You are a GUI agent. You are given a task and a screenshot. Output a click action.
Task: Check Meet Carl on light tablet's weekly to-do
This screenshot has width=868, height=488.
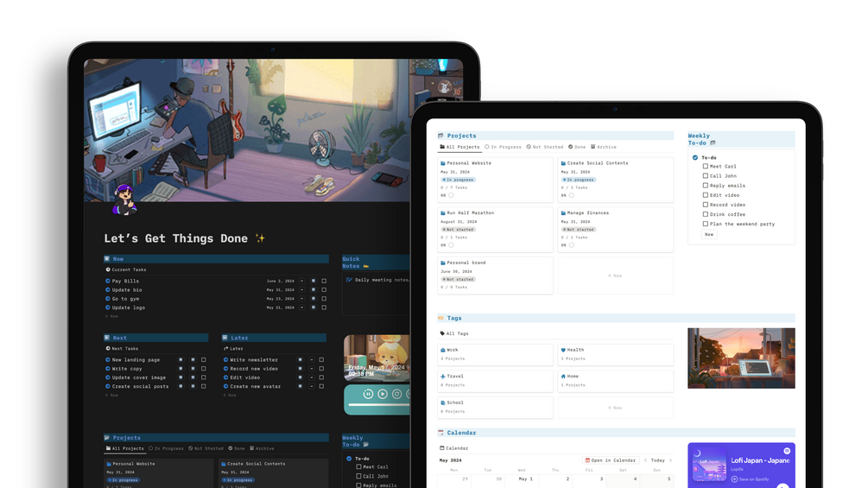click(x=706, y=166)
